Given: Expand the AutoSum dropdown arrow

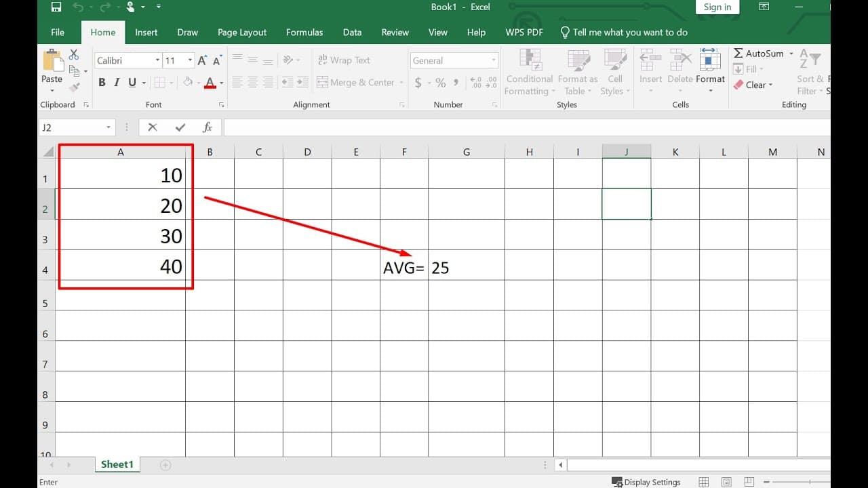Looking at the screenshot, I should tap(791, 54).
